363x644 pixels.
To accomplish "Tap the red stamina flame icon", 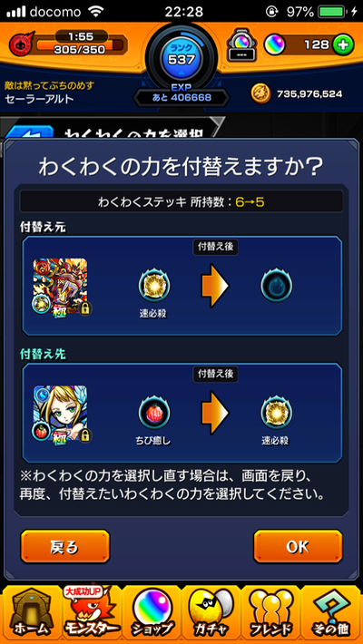I will [x=21, y=44].
